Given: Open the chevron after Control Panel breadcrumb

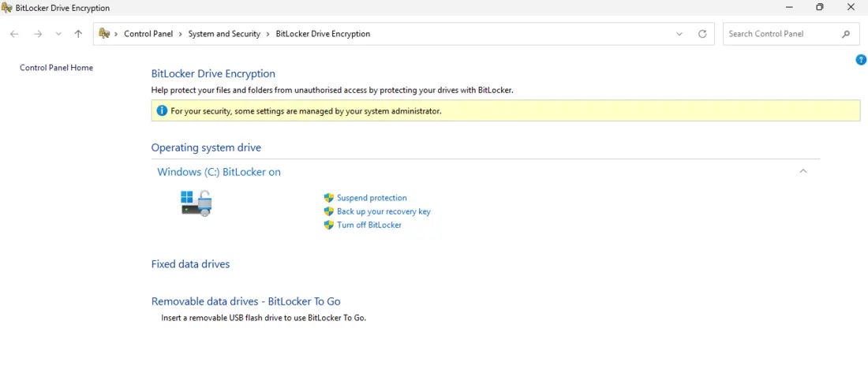Looking at the screenshot, I should coord(181,34).
